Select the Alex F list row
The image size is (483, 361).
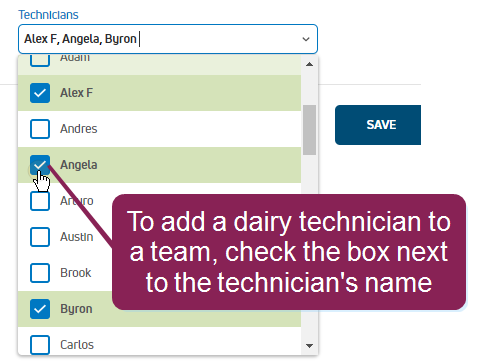pos(159,93)
